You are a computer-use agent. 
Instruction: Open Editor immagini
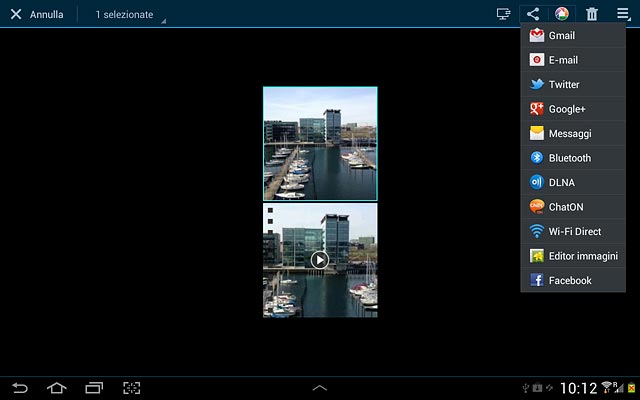[x=573, y=256]
